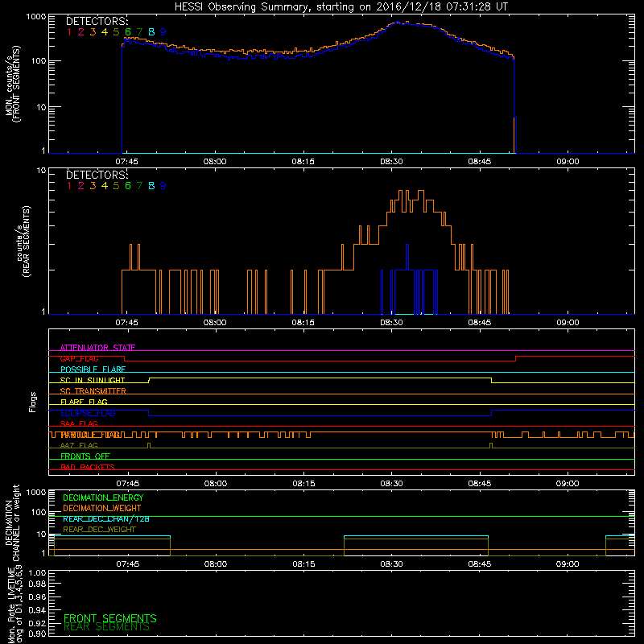Select blue detector 9 in rear segments legend
This screenshot has height=644, width=644.
pyautogui.click(x=163, y=186)
